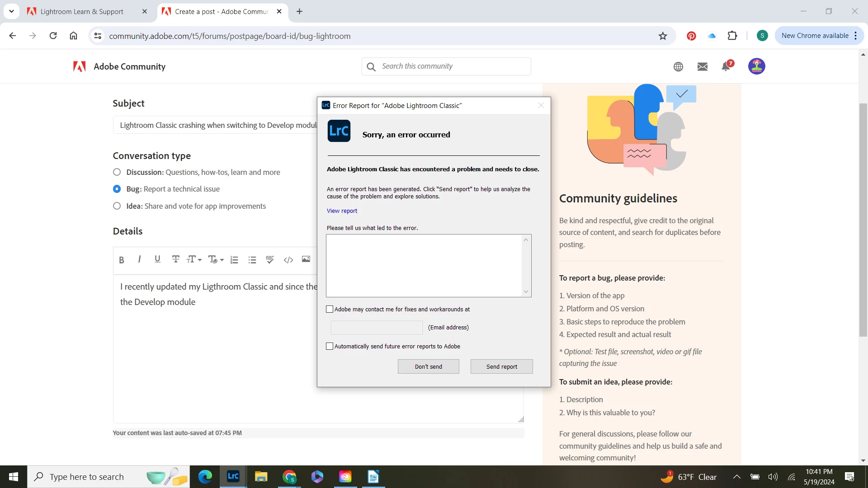Image resolution: width=868 pixels, height=488 pixels.
Task: Open the View report link
Action: coord(342,211)
